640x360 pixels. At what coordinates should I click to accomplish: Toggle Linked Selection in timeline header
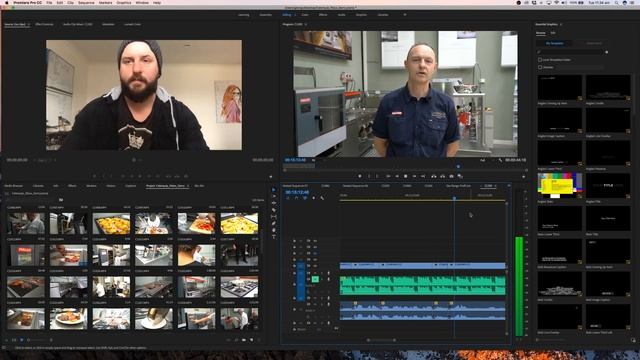(305, 198)
